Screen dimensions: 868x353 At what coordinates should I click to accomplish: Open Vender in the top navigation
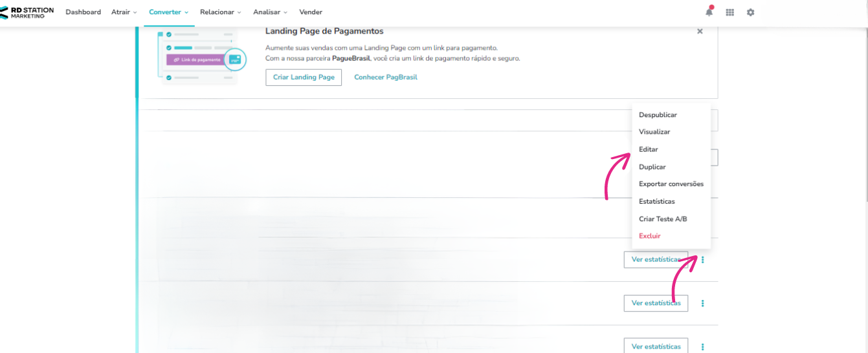[x=311, y=12]
